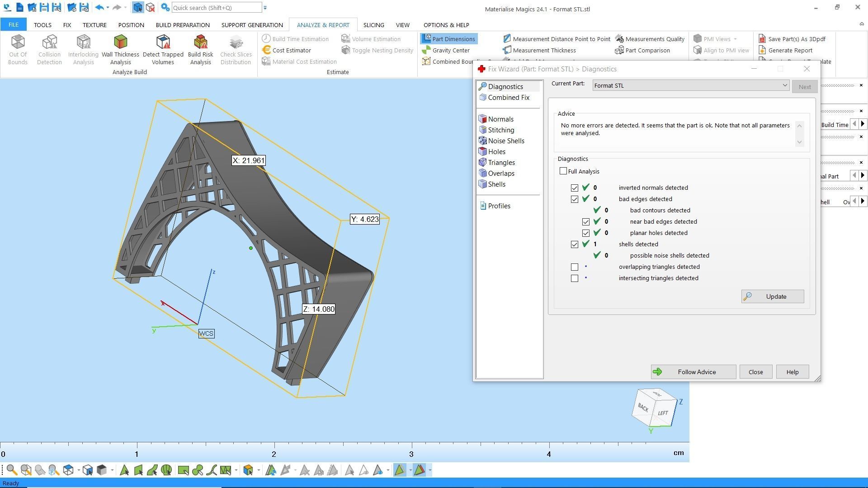Open the undo history dropdown arrow

click(x=108, y=8)
